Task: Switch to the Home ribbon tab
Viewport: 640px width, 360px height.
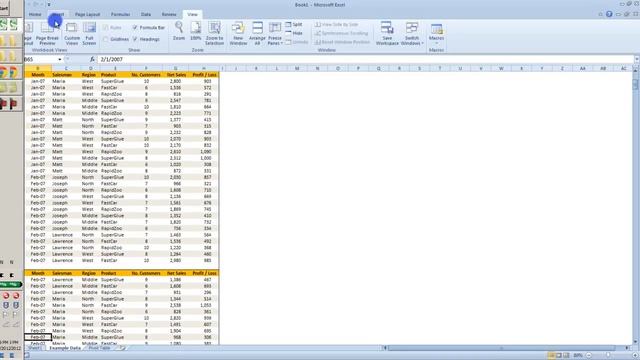Action: 35,14
